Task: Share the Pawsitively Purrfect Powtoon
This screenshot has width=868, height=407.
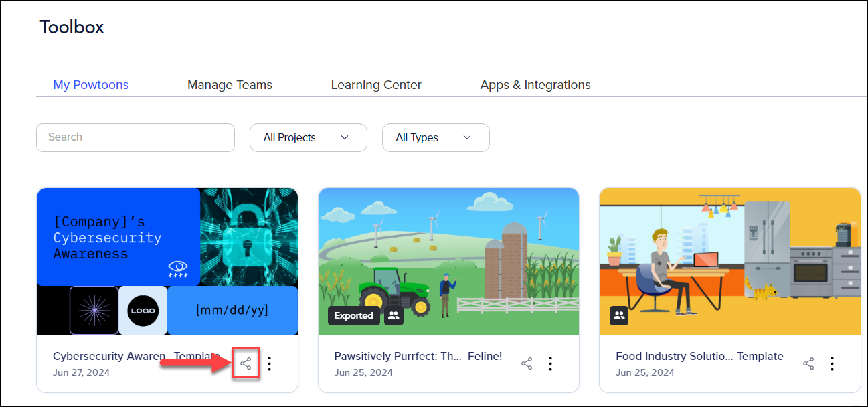Action: click(x=527, y=363)
